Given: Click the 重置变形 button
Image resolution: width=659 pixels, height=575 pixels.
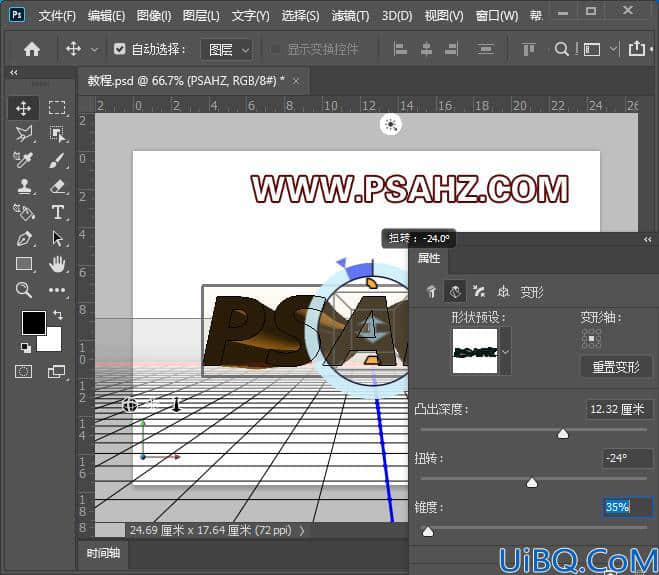Looking at the screenshot, I should 616,367.
